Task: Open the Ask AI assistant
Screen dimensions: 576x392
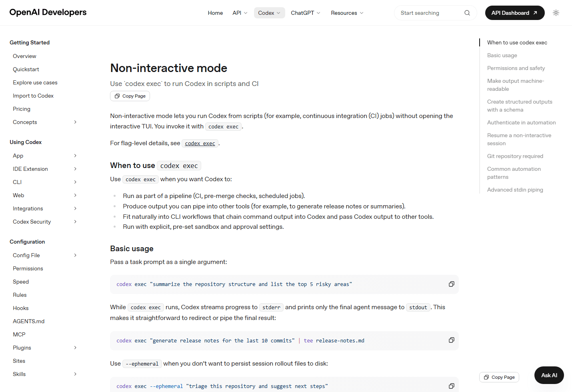Action: tap(549, 375)
